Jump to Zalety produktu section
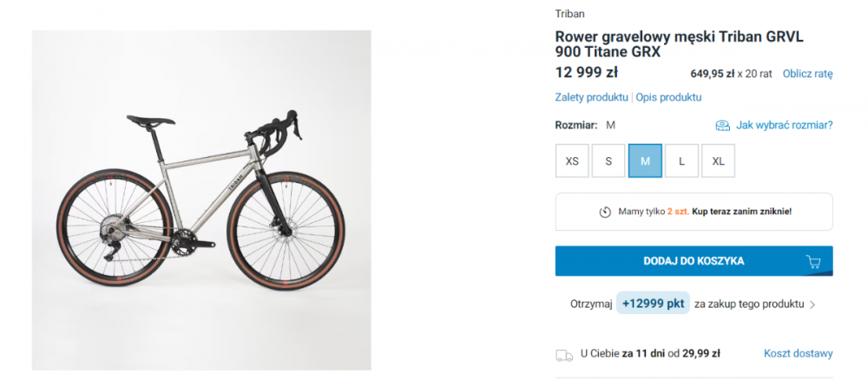Screen dimensions: 868x380 pyautogui.click(x=591, y=97)
